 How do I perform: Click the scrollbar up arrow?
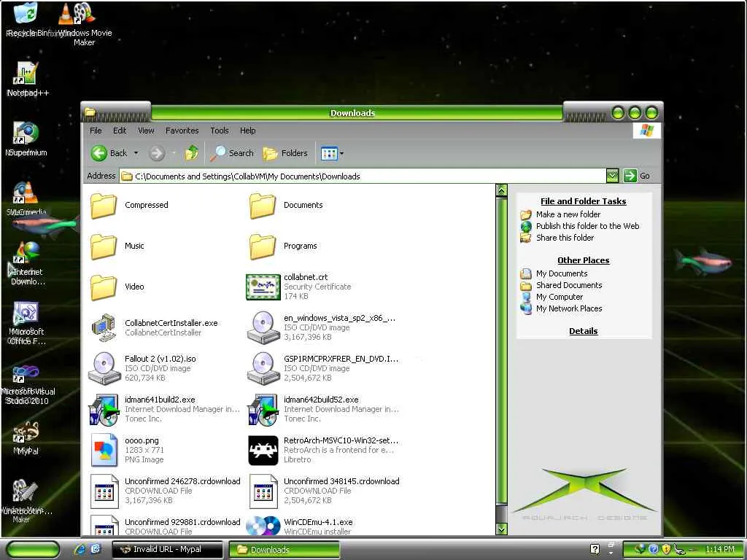coord(501,190)
